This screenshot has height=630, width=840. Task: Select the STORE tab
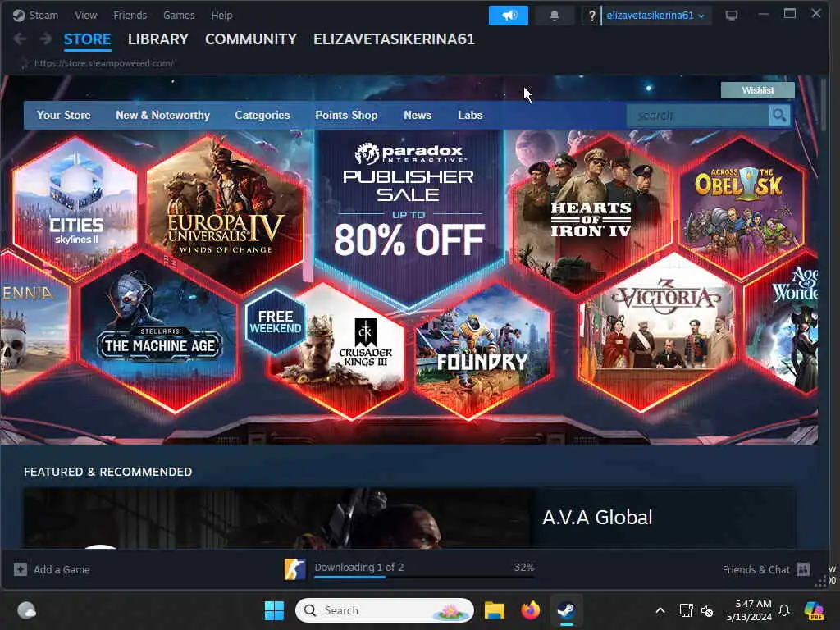[87, 39]
